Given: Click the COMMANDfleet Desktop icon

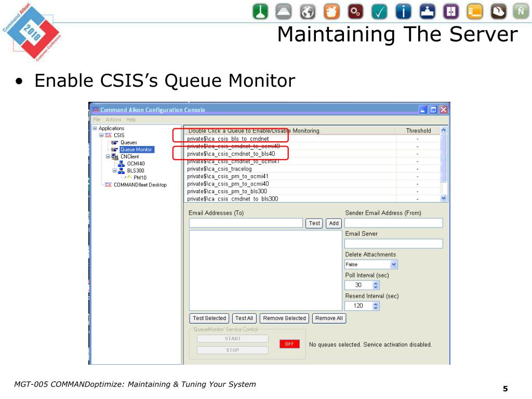Looking at the screenshot, I should point(108,184).
